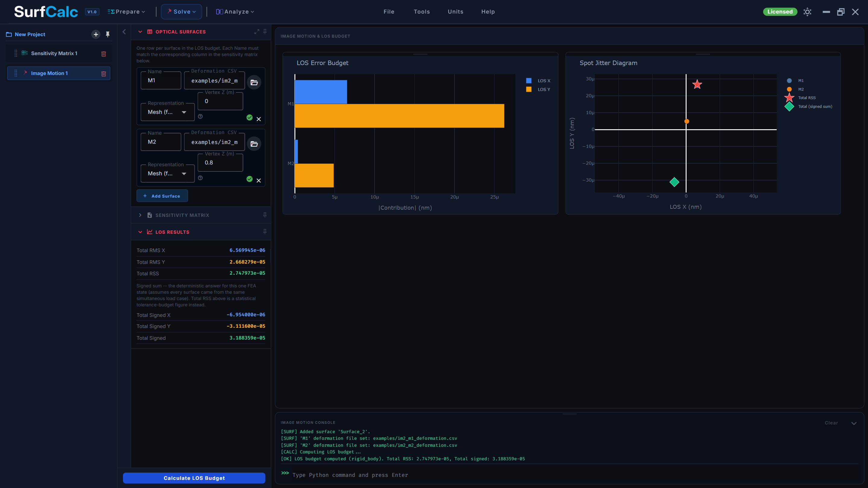Open the Units menu

click(x=456, y=12)
